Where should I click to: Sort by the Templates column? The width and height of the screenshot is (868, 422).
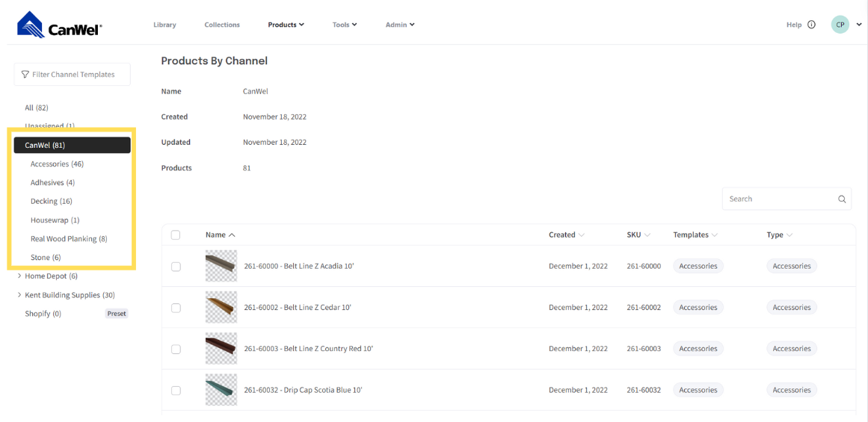point(695,235)
